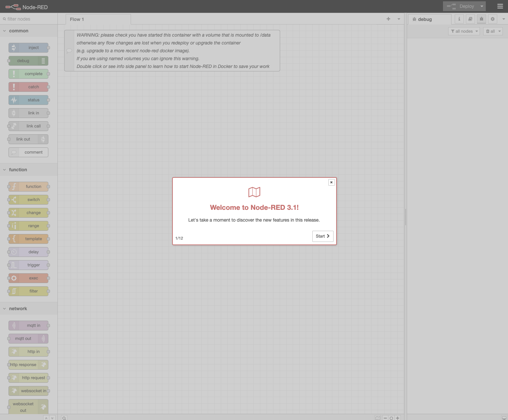Open the all nodes filter dropdown
The image size is (508, 420).
(x=464, y=31)
